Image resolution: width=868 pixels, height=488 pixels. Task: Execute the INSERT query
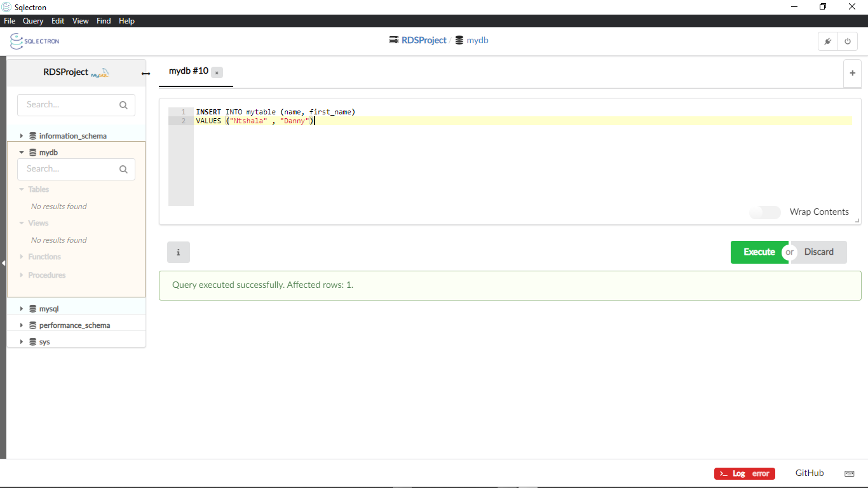758,252
